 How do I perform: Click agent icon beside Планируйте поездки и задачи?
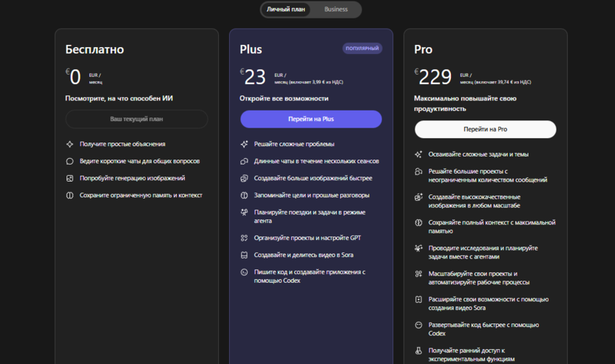pyautogui.click(x=244, y=212)
